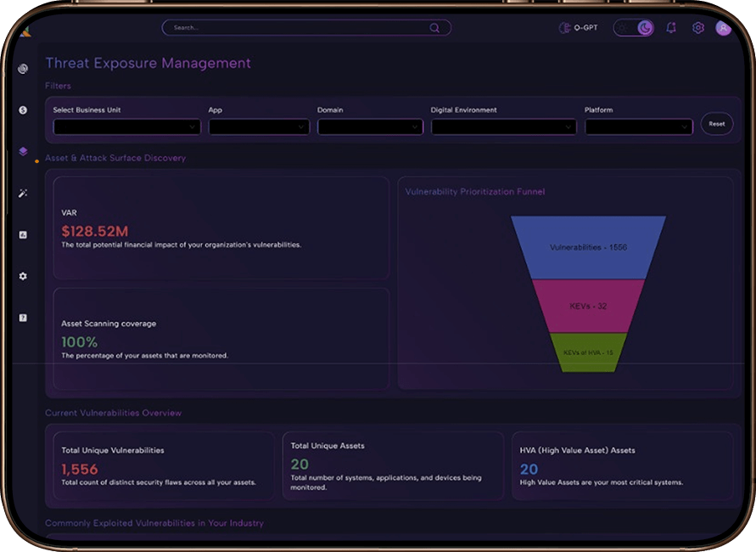Open the fingerprint icon in the sidebar

pyautogui.click(x=23, y=69)
